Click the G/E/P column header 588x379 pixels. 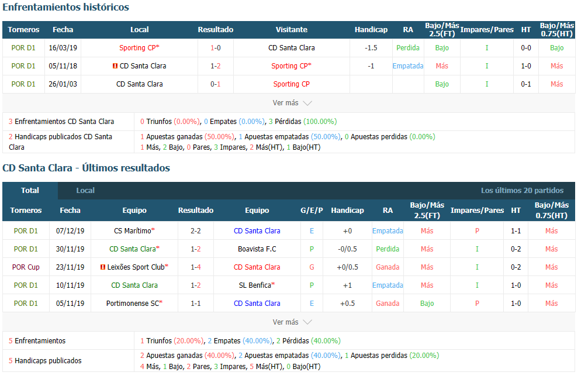(x=312, y=210)
